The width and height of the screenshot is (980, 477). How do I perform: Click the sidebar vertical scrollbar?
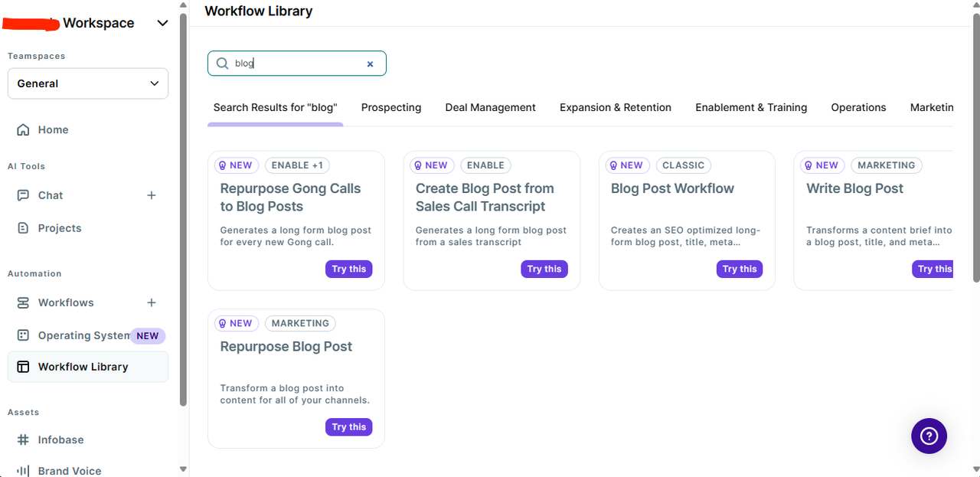[x=183, y=211]
